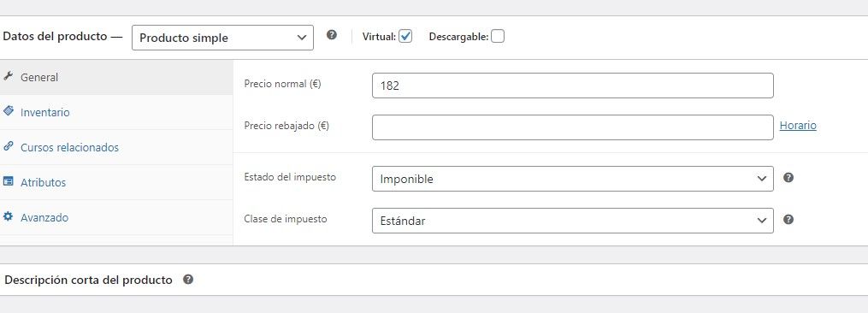The height and width of the screenshot is (313, 868).
Task: Focus the Precio normal field showing 182
Action: click(x=572, y=86)
